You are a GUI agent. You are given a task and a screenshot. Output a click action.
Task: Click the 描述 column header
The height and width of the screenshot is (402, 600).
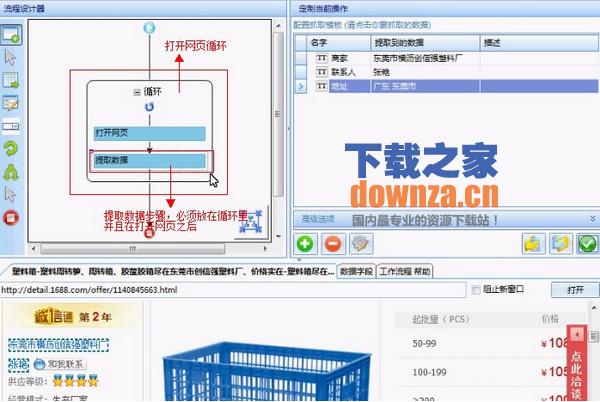tap(539, 43)
